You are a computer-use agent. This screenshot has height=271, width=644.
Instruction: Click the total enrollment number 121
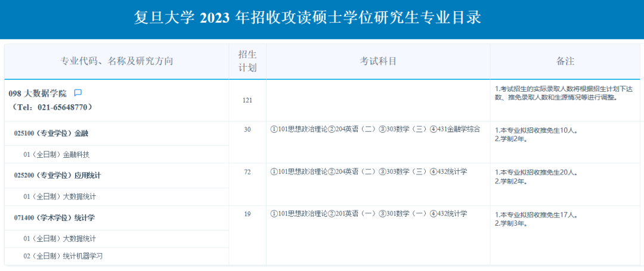[247, 100]
